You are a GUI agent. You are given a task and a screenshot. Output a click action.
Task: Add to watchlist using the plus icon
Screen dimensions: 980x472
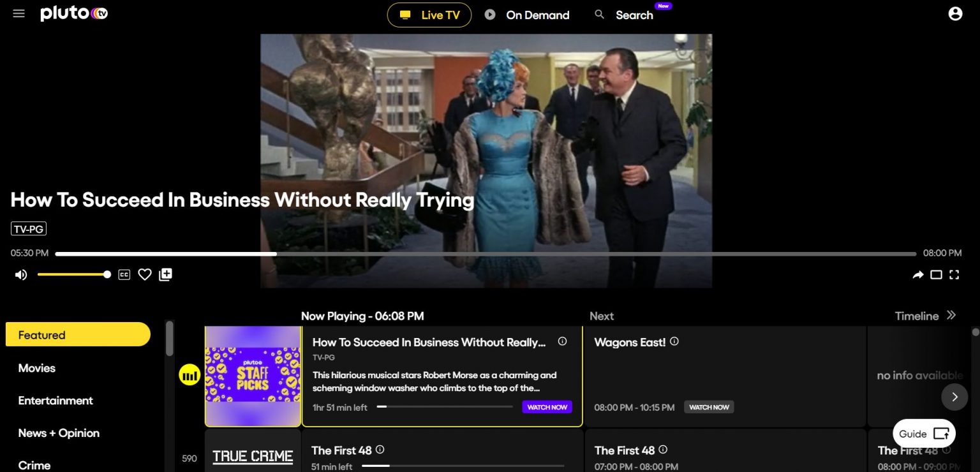click(x=165, y=274)
